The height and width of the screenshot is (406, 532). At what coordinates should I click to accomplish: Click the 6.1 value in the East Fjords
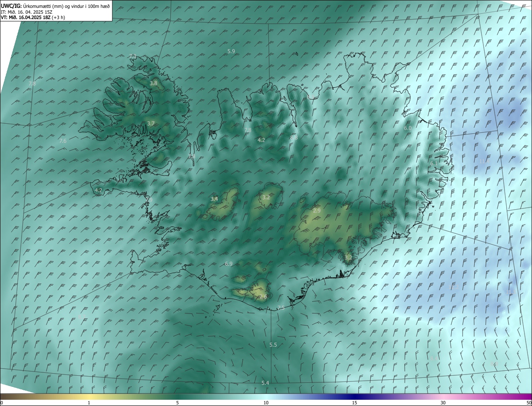pyautogui.click(x=433, y=164)
